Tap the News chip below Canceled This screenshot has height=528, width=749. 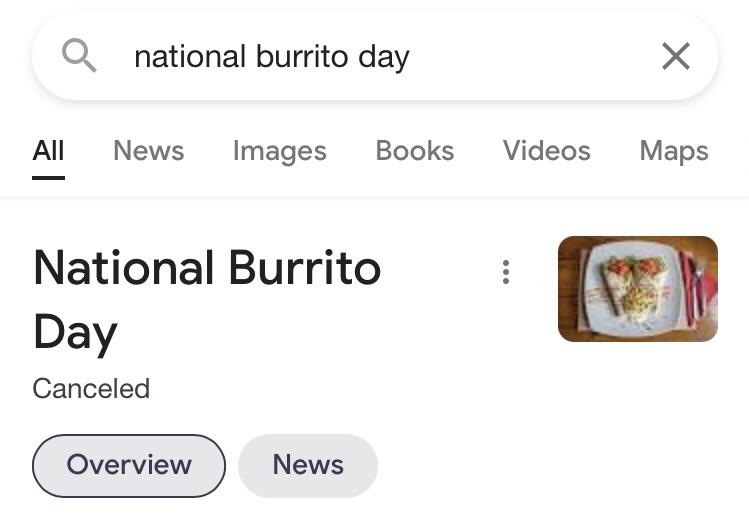click(308, 465)
